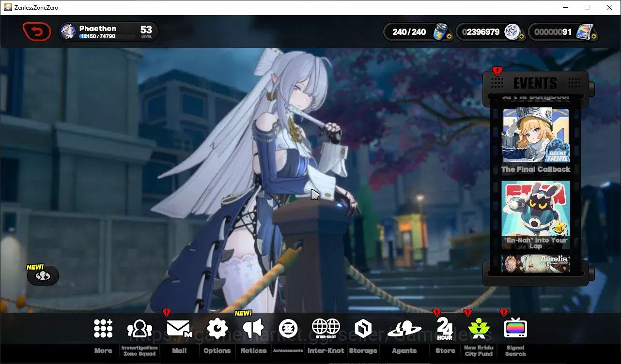Open the Notices megaphone icon
The height and width of the screenshot is (364, 621).
(x=253, y=329)
